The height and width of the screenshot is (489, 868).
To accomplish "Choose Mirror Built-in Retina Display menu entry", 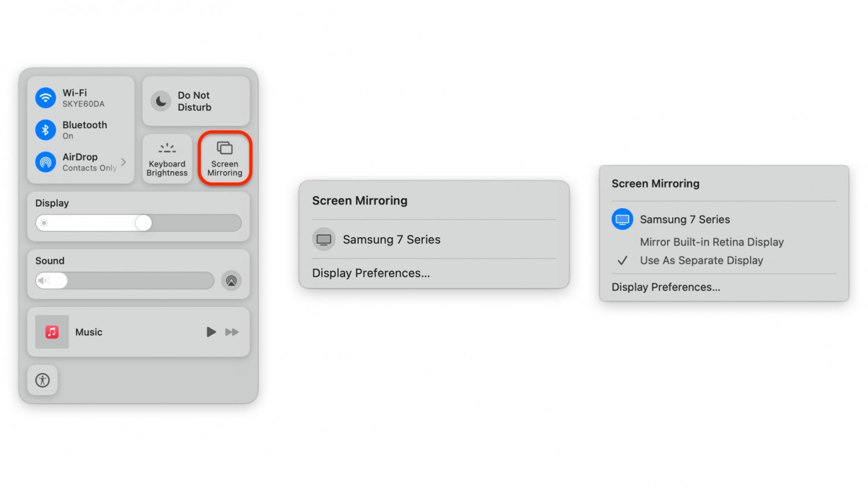I will (712, 242).
